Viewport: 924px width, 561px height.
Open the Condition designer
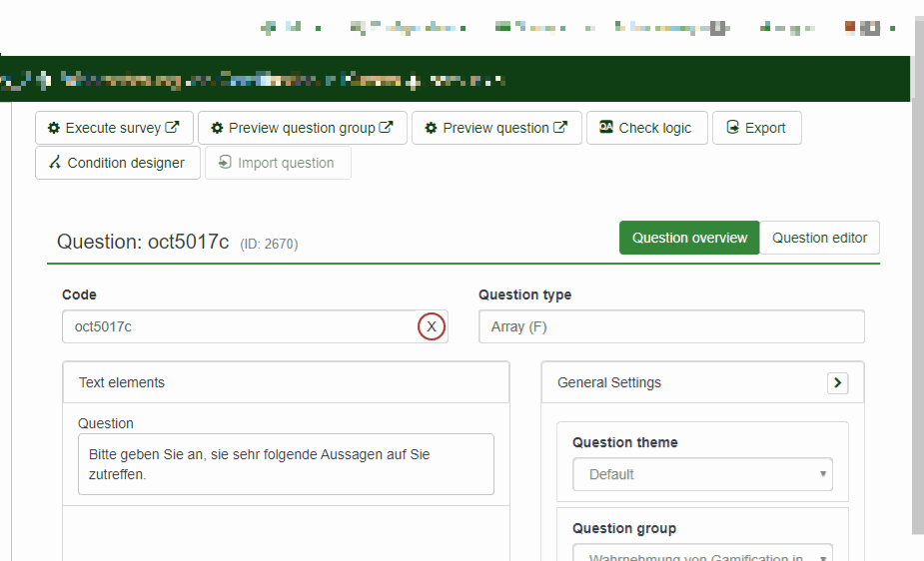pyautogui.click(x=118, y=163)
